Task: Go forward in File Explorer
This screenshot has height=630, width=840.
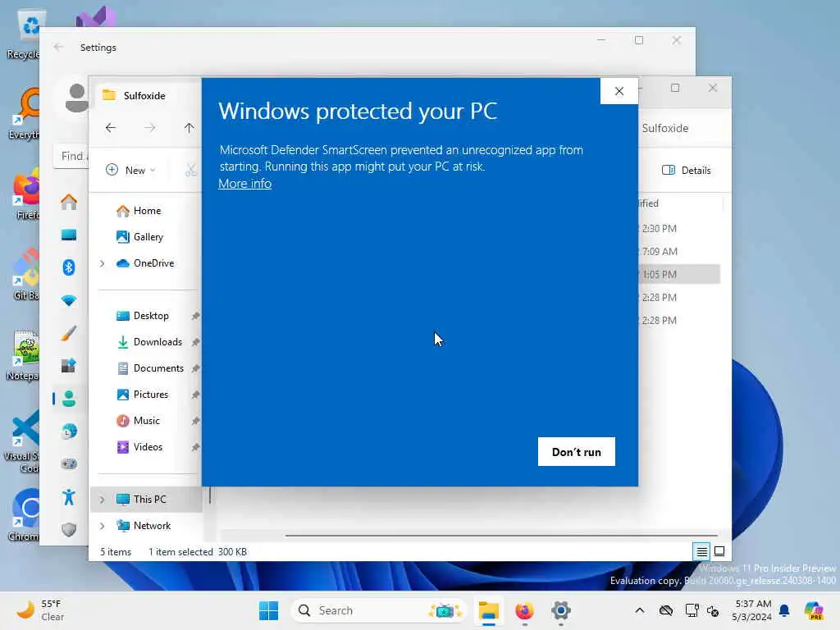Action: tap(150, 128)
